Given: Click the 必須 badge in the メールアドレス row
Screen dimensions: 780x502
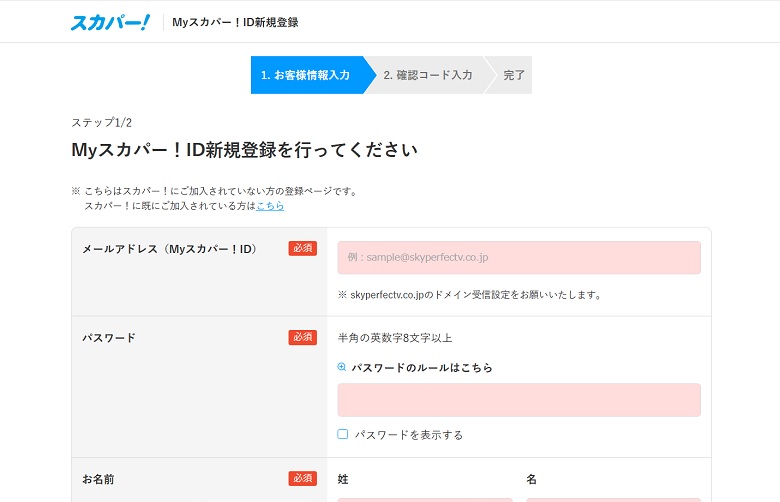Looking at the screenshot, I should pos(302,248).
